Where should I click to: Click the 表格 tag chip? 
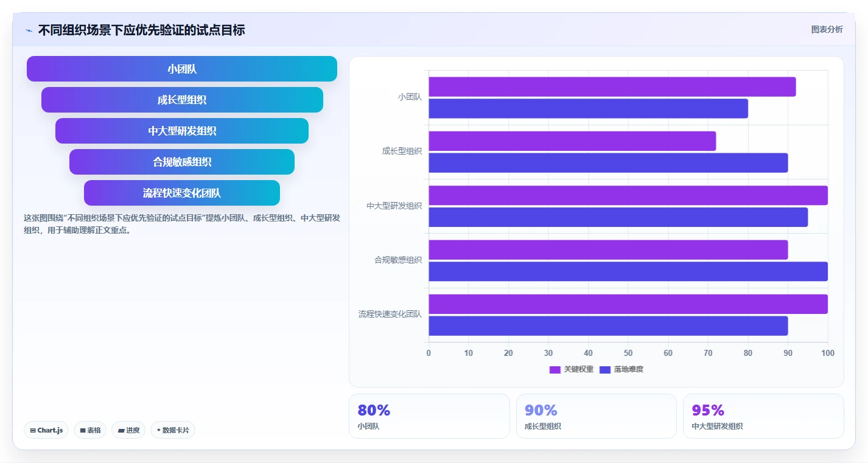pos(90,430)
